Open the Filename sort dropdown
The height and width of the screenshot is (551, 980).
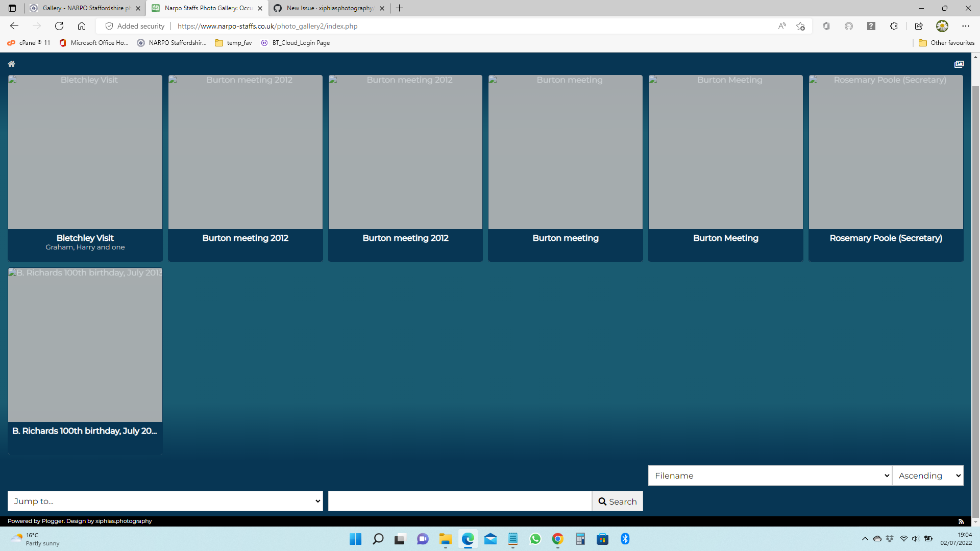769,475
